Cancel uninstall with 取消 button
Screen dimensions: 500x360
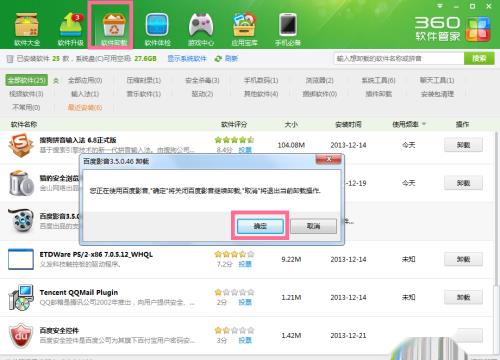pos(313,226)
